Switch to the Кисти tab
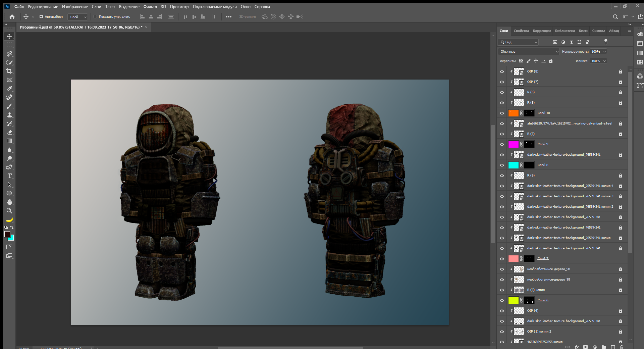 [x=584, y=31]
